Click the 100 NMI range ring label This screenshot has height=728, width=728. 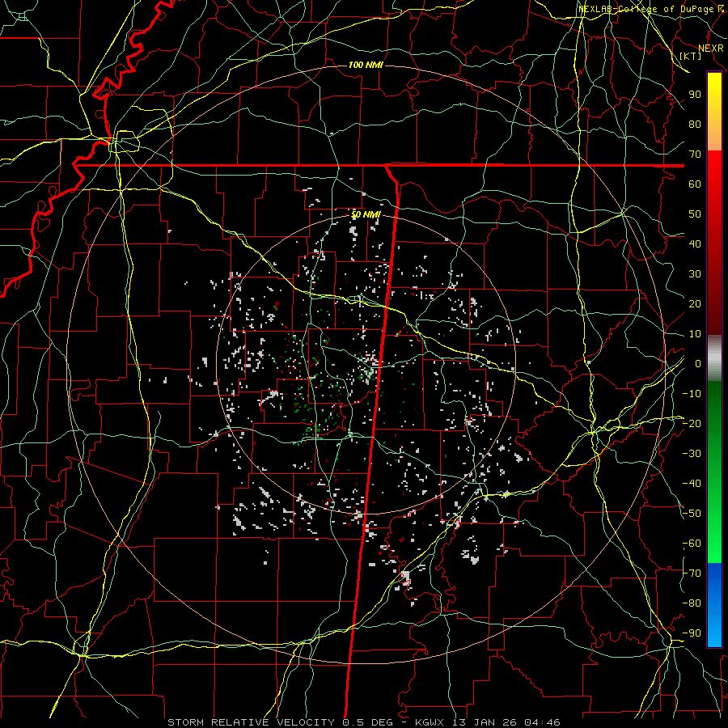coord(366,65)
